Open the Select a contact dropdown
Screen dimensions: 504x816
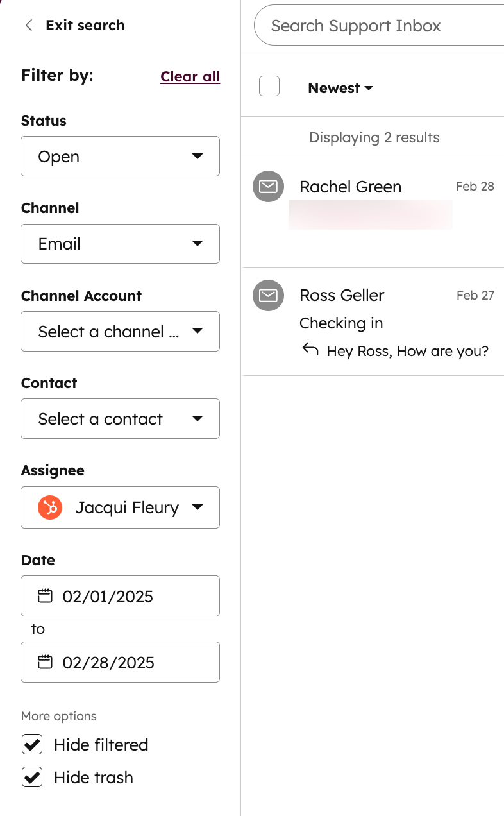coord(120,418)
